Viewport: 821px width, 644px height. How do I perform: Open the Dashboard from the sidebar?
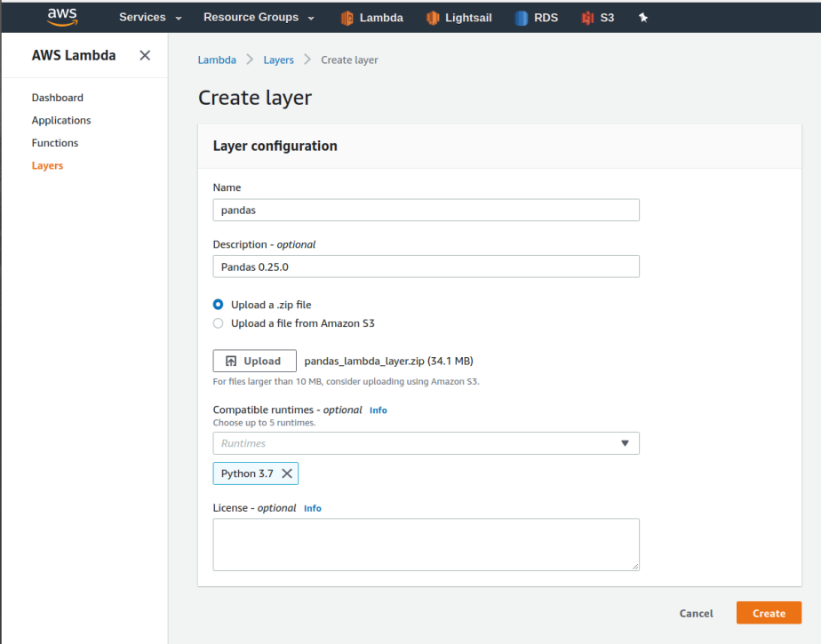point(57,97)
